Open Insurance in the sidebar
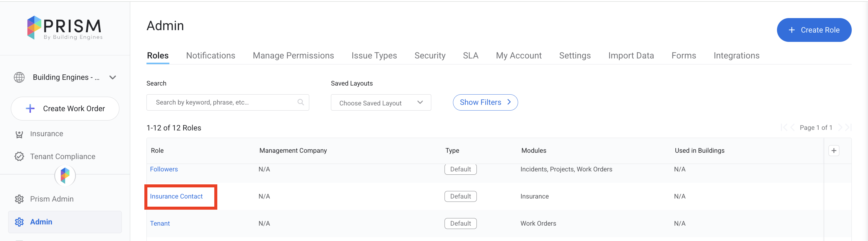 point(46,134)
